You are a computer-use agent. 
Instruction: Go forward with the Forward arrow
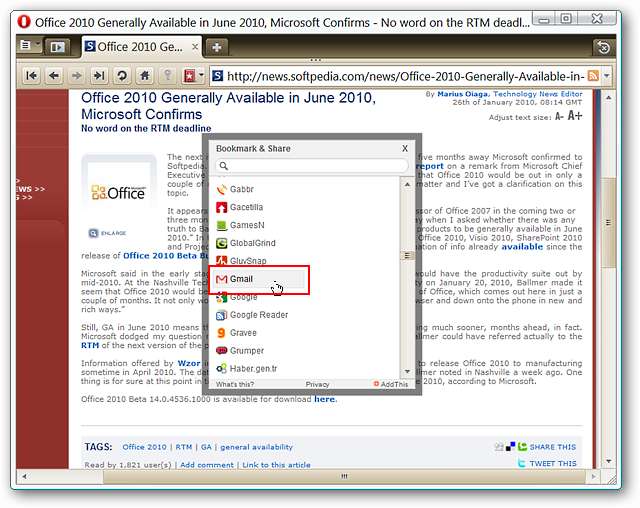point(76,75)
